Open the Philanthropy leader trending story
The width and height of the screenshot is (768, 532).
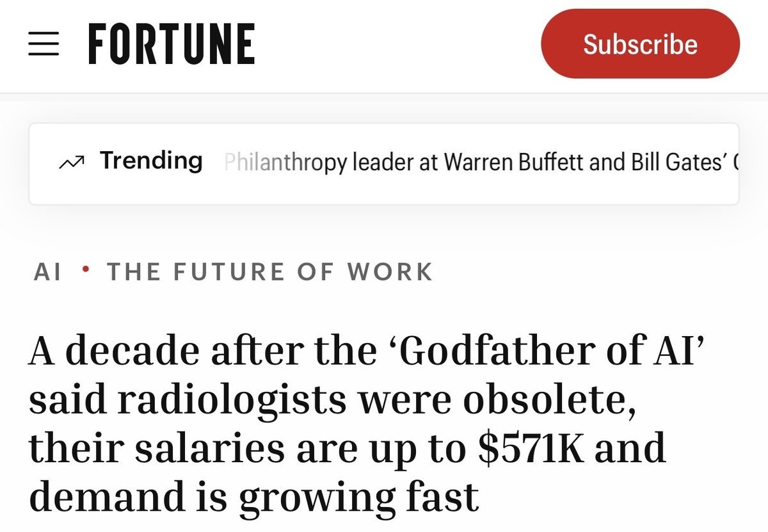(x=481, y=163)
